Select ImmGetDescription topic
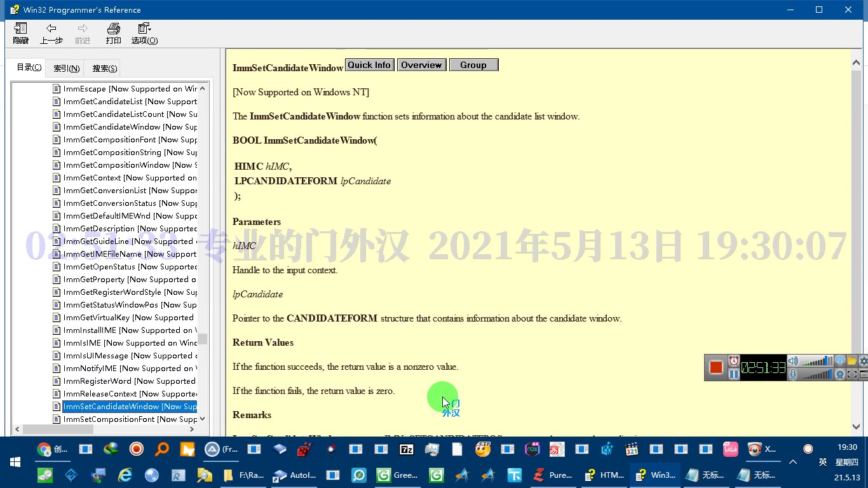The width and height of the screenshot is (868, 488). click(130, 229)
